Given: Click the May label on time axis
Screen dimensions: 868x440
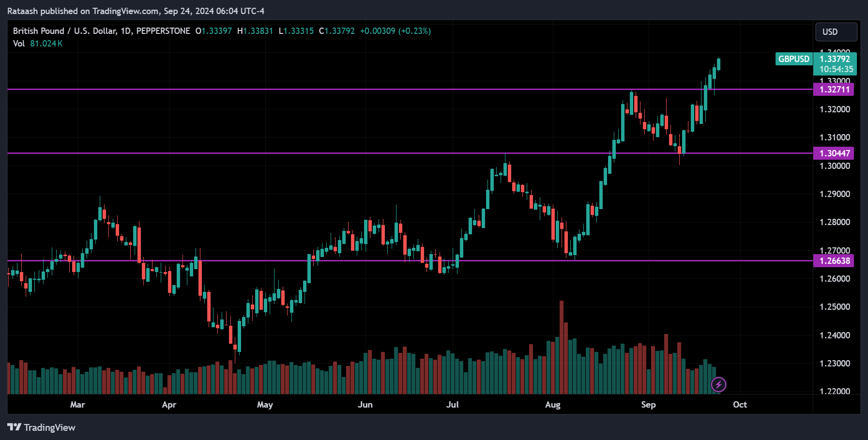Looking at the screenshot, I should (265, 405).
